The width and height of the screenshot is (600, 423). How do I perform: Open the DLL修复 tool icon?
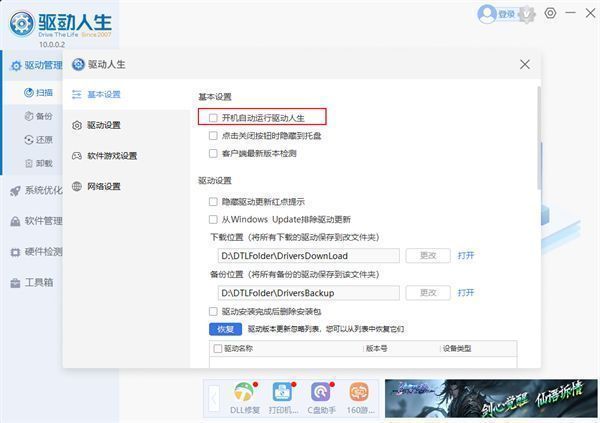point(243,392)
